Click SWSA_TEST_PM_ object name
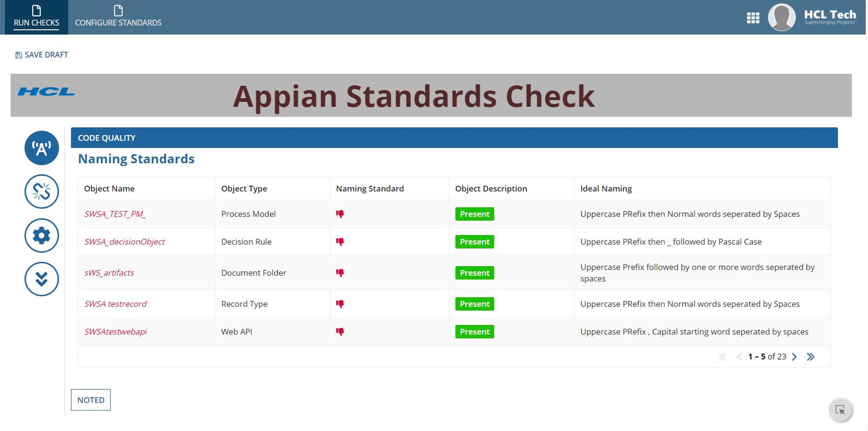The height and width of the screenshot is (431, 868). point(115,214)
